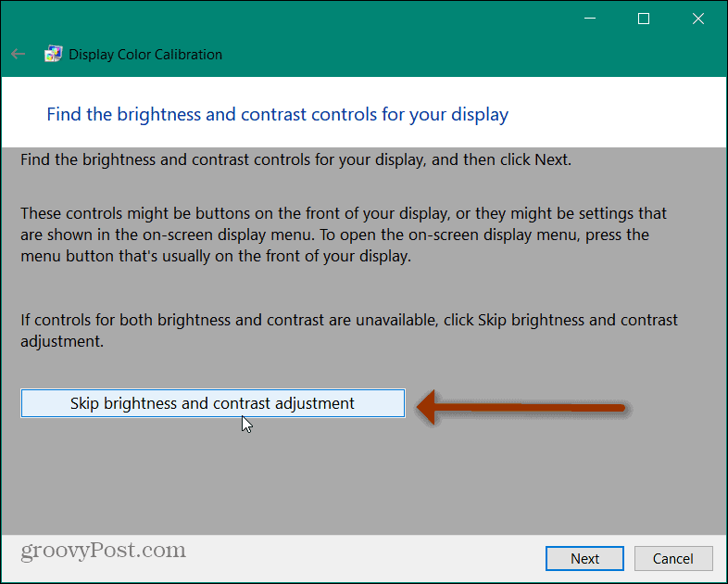Click the line ending 'and then click Next.'
This screenshot has height=584, width=728.
[295, 159]
